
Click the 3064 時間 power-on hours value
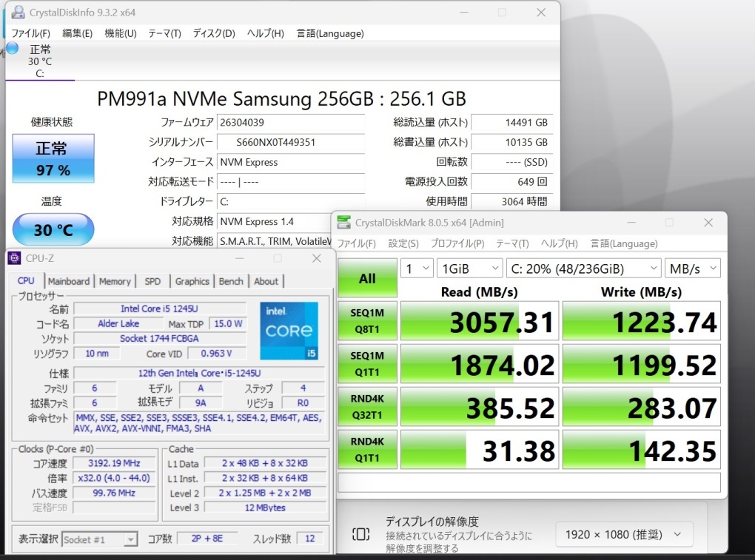511,201
